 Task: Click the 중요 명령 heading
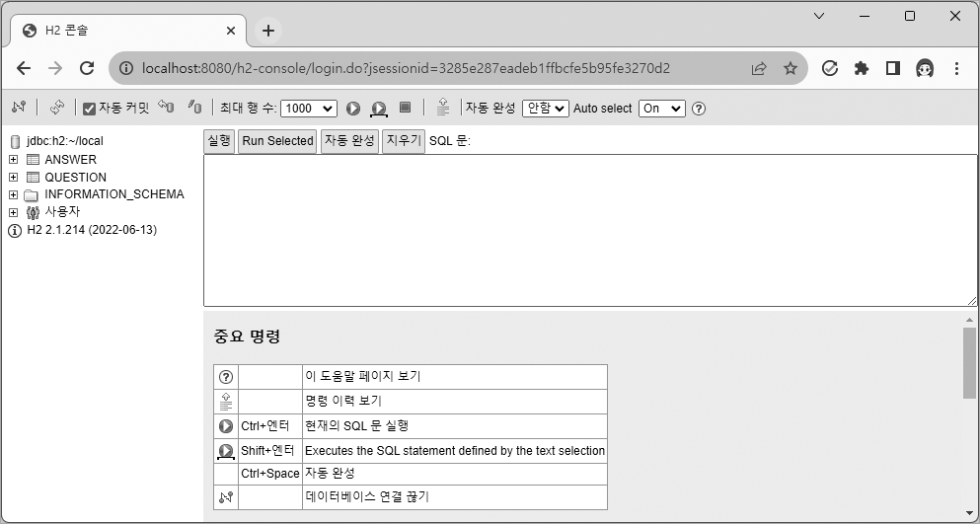[247, 337]
